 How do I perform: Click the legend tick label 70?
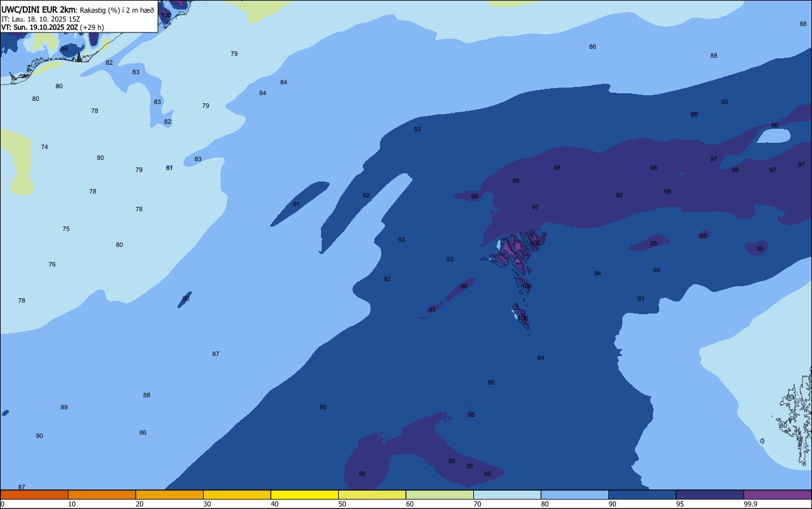click(477, 504)
